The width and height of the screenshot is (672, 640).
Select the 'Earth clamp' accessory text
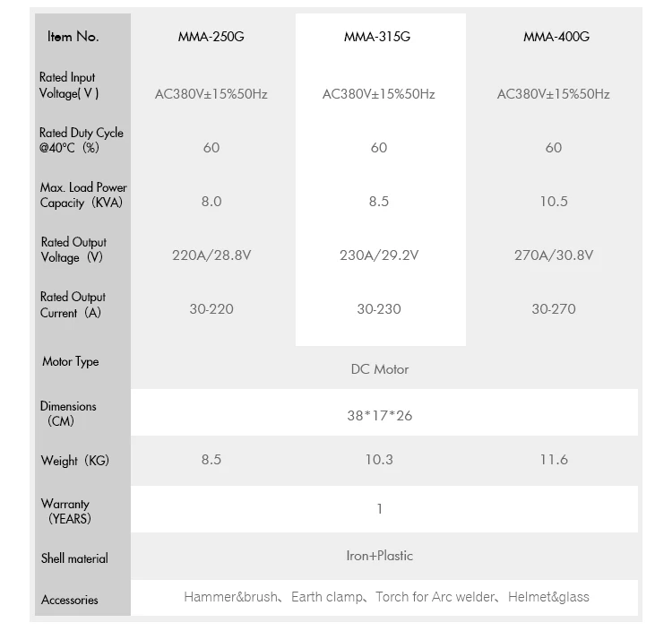(x=327, y=597)
